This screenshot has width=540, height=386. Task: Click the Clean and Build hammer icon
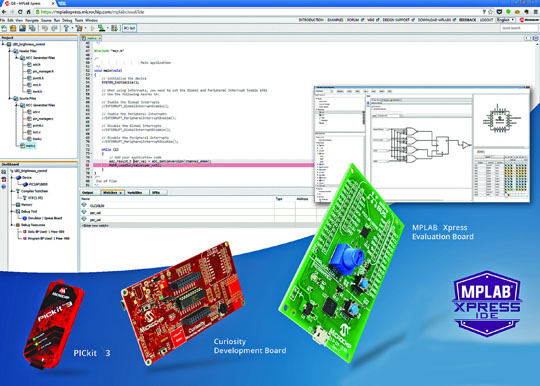tap(80, 28)
